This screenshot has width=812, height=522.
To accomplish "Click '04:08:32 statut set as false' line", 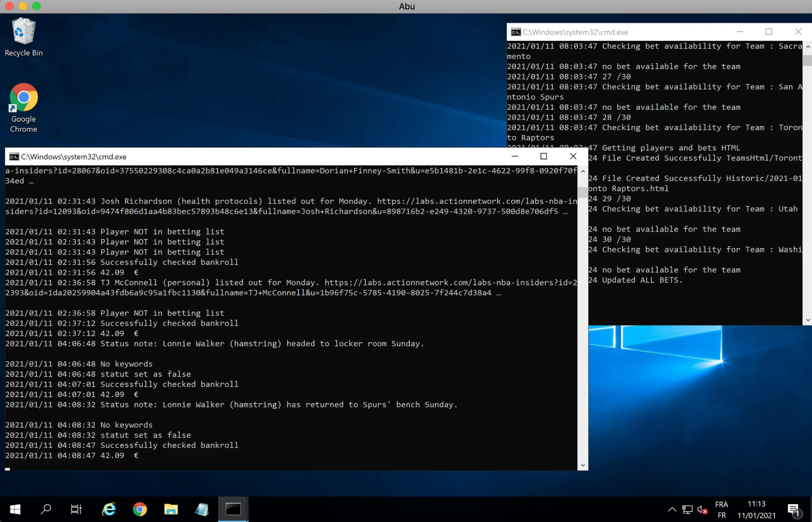I will pyautogui.click(x=98, y=435).
